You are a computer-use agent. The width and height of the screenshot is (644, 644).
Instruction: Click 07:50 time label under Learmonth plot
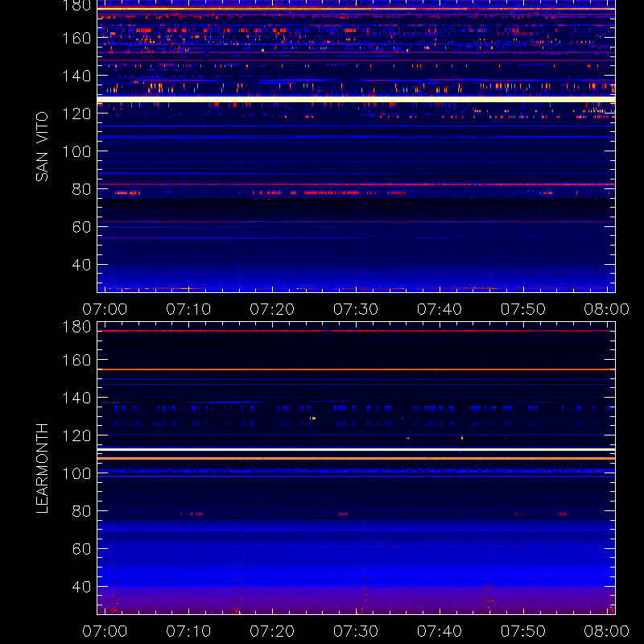[522, 631]
